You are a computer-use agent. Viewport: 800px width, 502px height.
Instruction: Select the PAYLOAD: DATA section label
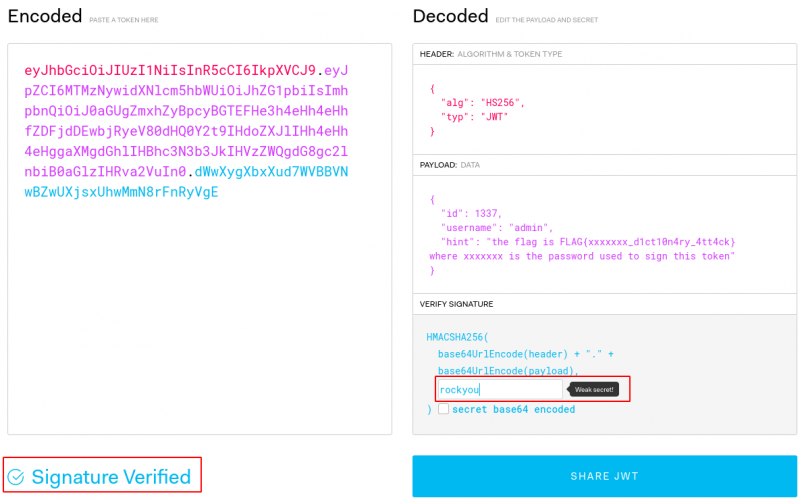[x=452, y=165]
